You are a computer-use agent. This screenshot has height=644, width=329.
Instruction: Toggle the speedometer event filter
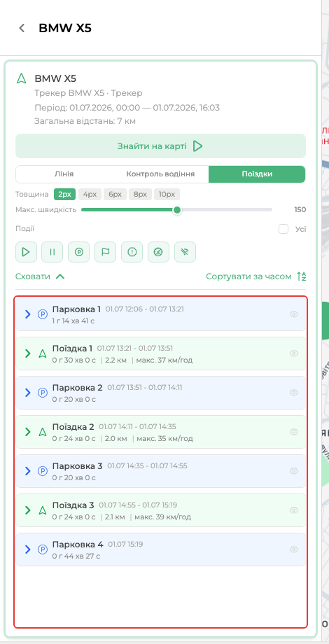pos(158,252)
